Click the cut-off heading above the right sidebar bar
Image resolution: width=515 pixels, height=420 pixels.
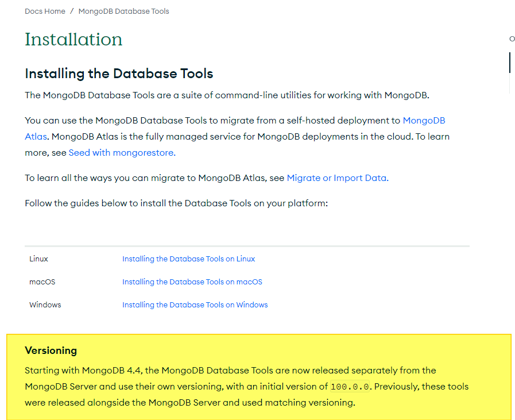pos(512,39)
